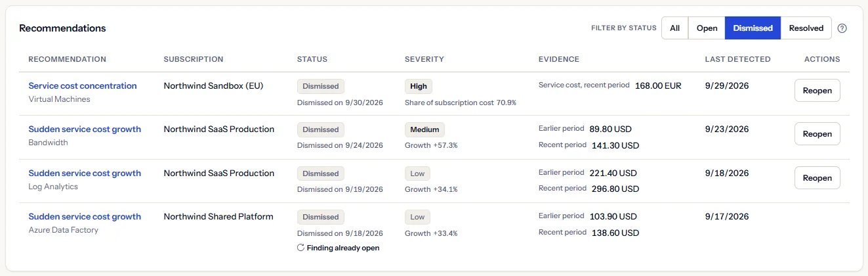Filter recommendations by Open status

(x=707, y=28)
